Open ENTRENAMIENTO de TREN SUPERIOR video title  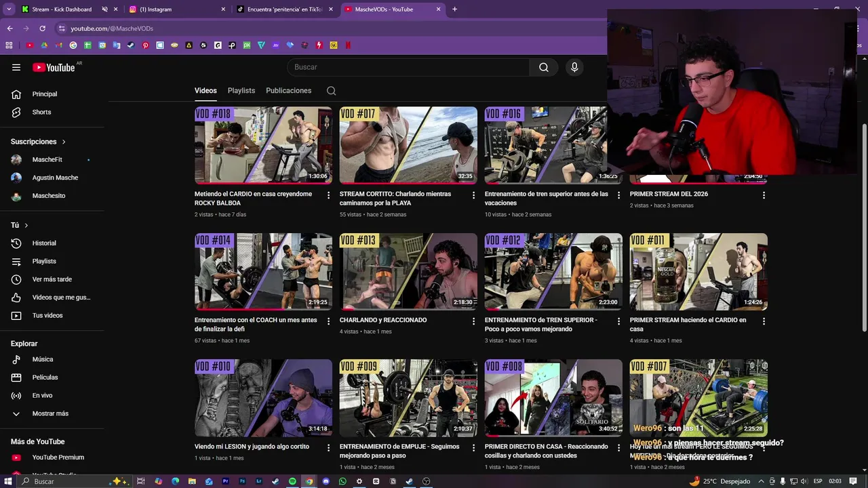click(541, 325)
